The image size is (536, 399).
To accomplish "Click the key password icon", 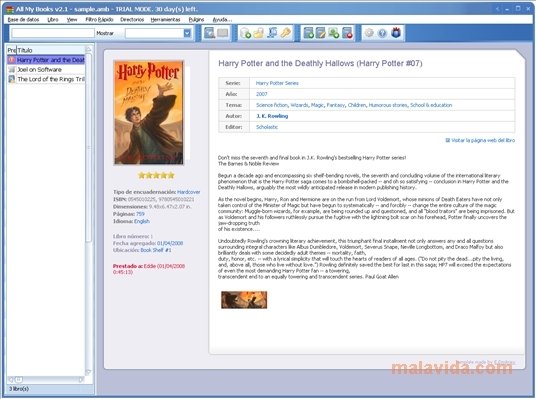I will coord(285,33).
